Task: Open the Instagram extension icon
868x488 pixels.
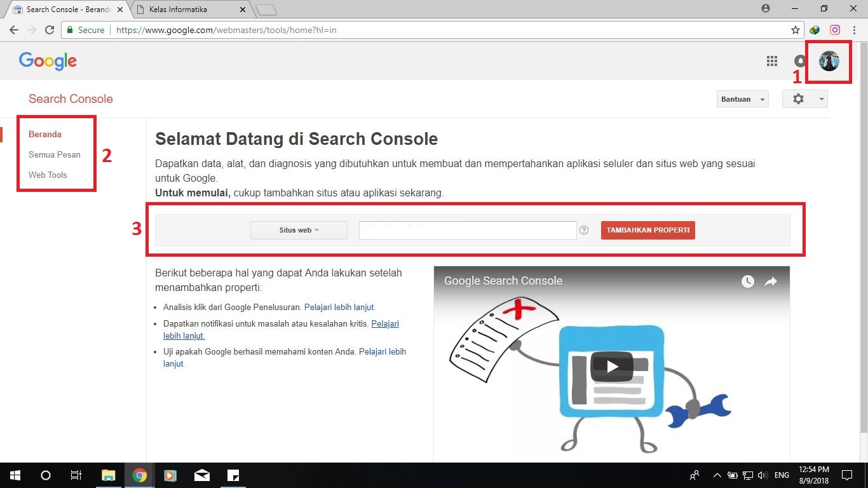Action: click(835, 30)
